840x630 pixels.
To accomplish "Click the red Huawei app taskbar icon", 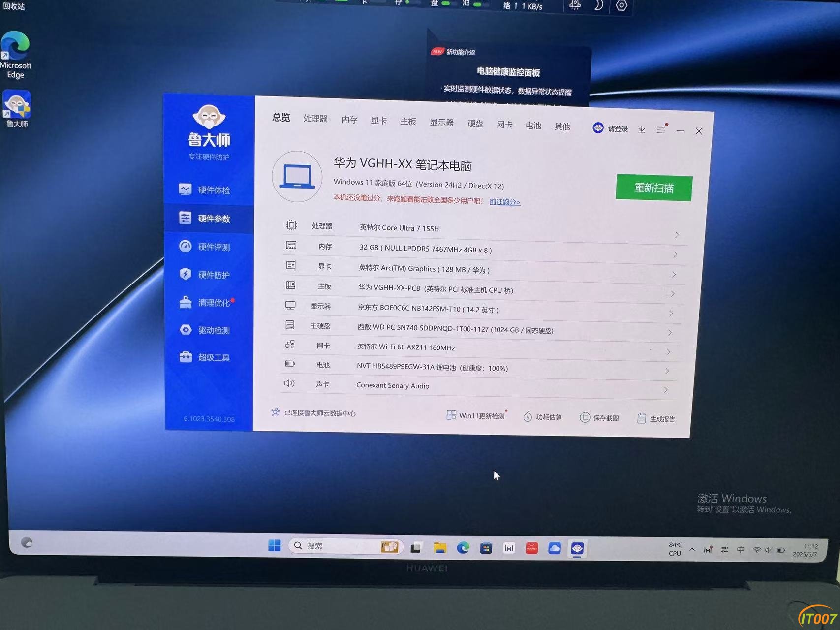I will pos(532,548).
